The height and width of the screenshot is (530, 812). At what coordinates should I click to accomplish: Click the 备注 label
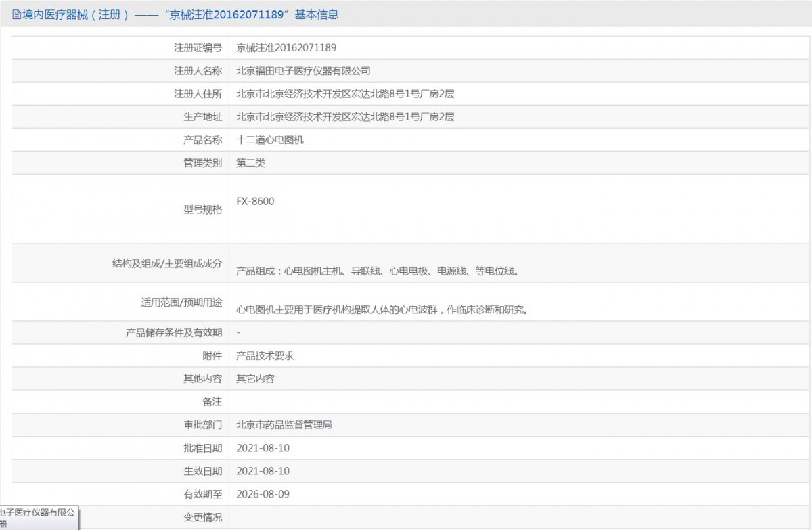coord(212,402)
